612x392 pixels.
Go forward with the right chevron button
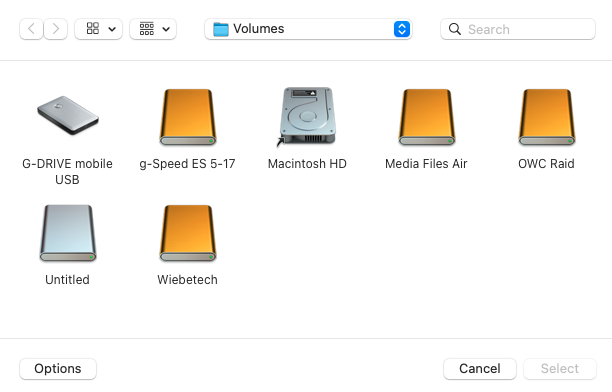[x=55, y=29]
